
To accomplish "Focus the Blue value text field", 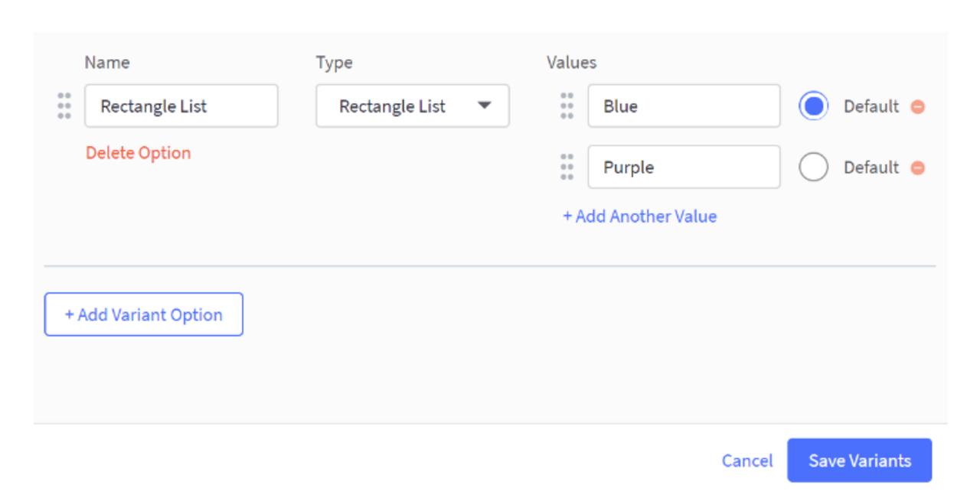I will (684, 106).
